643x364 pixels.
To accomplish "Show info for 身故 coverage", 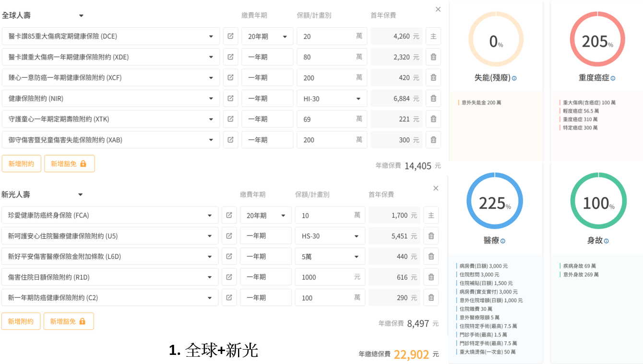I will tap(606, 241).
